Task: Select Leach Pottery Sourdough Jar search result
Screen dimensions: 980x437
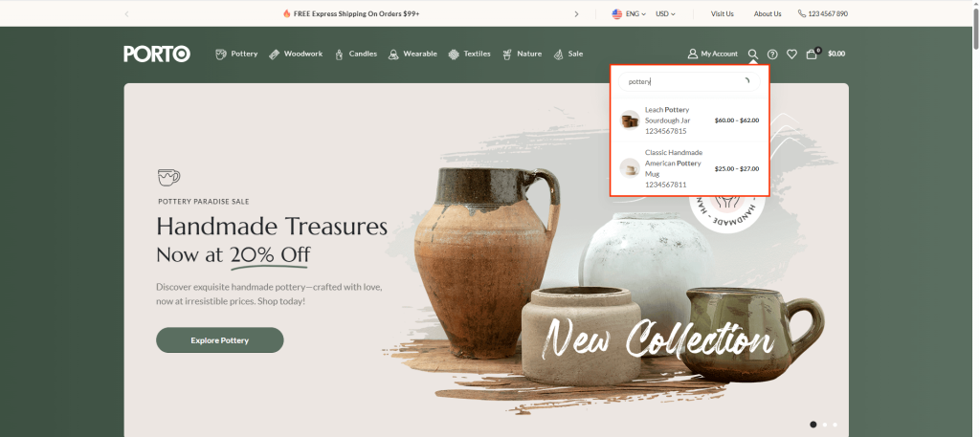Action: click(689, 120)
